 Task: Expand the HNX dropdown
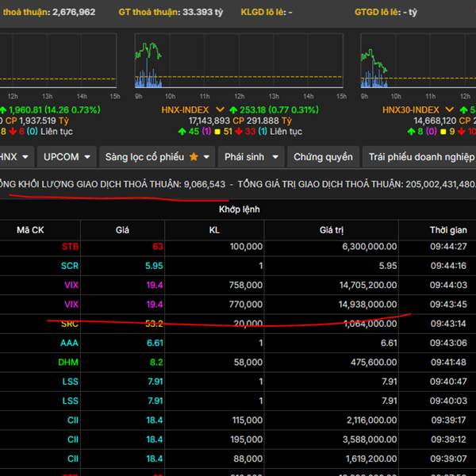tap(16, 157)
